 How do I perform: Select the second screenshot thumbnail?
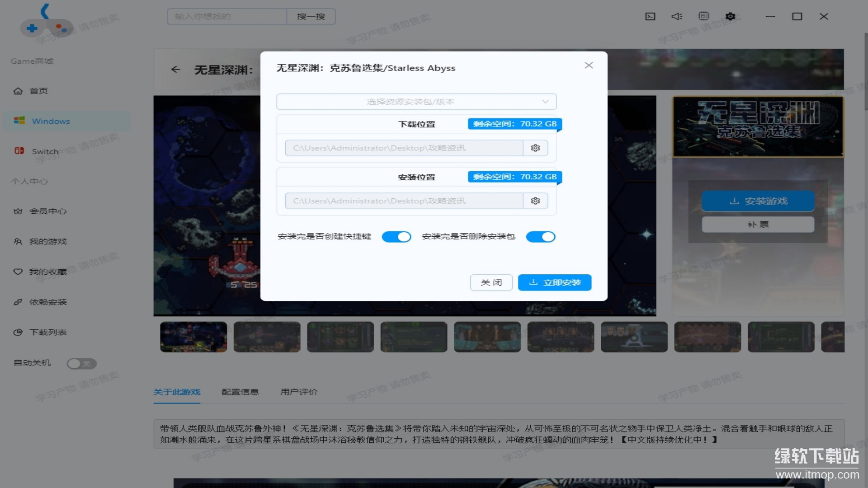(x=267, y=337)
